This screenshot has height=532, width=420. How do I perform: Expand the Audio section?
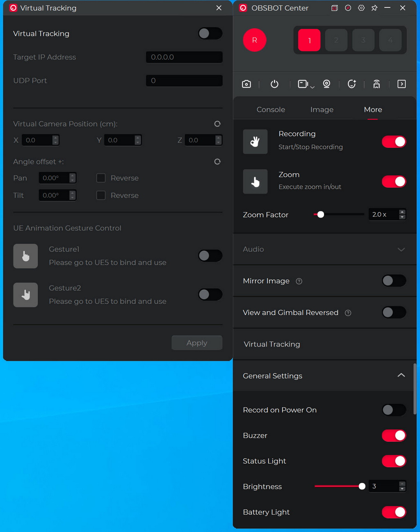pyautogui.click(x=401, y=250)
